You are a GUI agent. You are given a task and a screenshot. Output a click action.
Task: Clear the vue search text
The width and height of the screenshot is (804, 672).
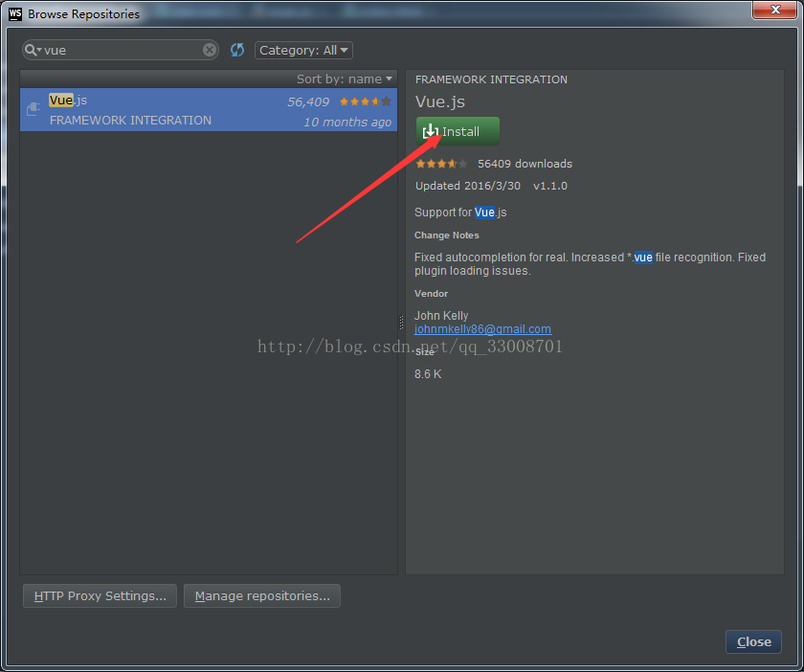tap(210, 50)
